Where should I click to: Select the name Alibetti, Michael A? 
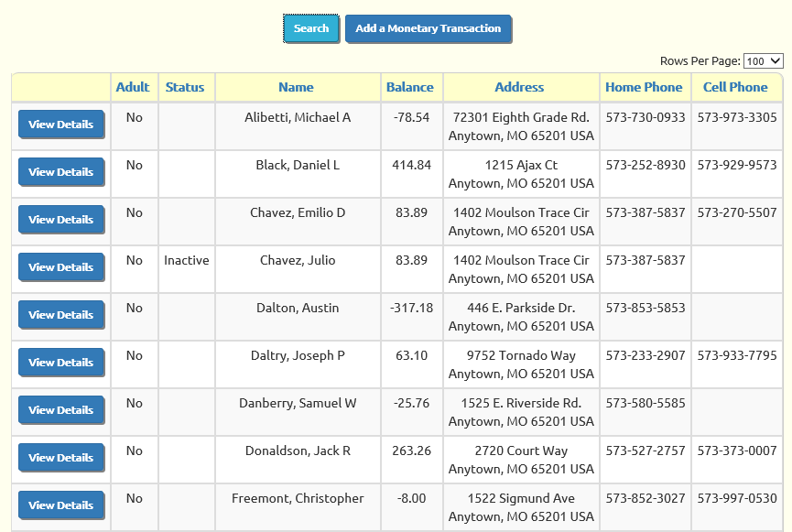pos(298,117)
